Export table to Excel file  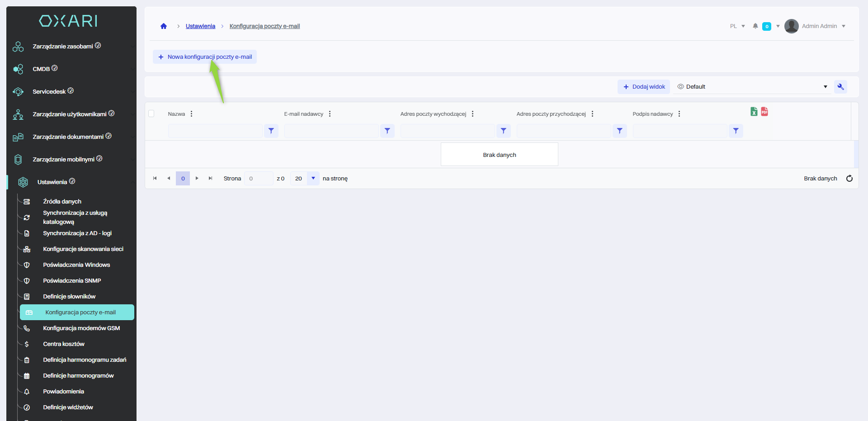754,112
